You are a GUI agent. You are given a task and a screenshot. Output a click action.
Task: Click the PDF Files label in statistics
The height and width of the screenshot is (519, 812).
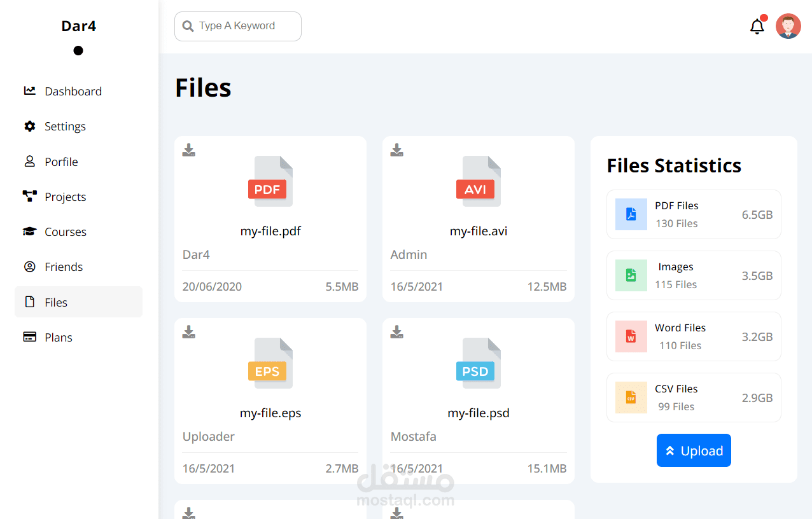click(676, 205)
